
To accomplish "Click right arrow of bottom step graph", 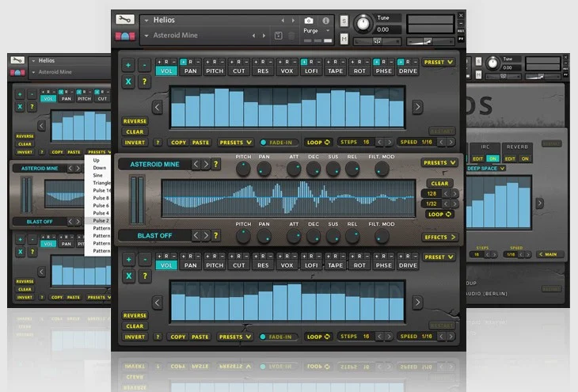I will point(417,303).
